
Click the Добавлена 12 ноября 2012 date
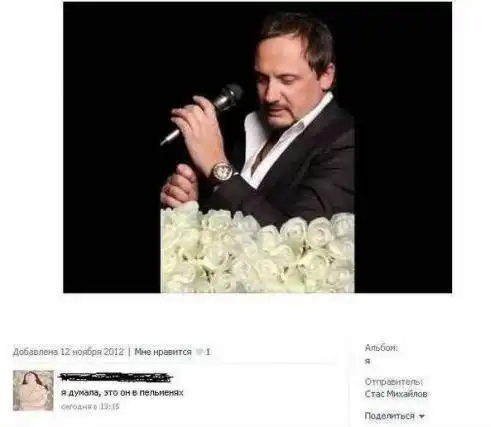(68, 352)
